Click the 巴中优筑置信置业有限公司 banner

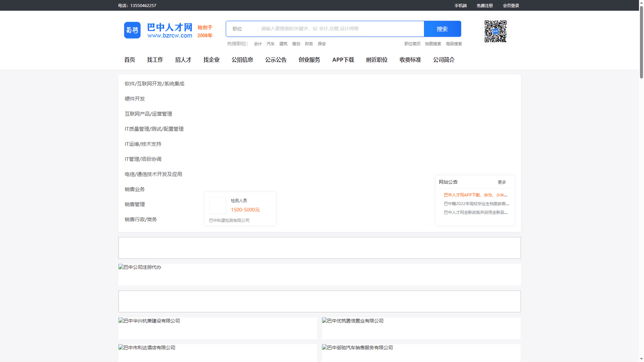coord(421,328)
